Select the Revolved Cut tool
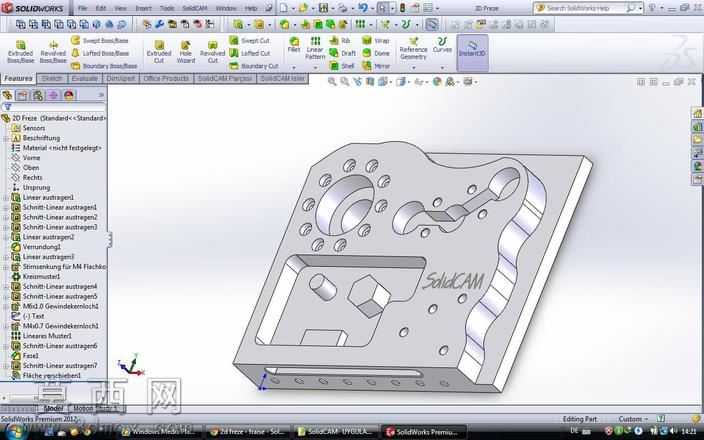This screenshot has width=704, height=440. coord(212,52)
